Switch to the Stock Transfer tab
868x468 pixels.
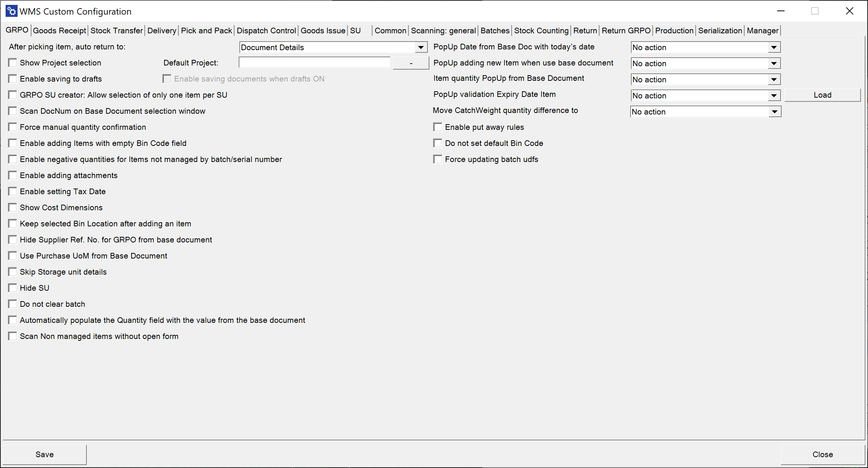tap(117, 31)
